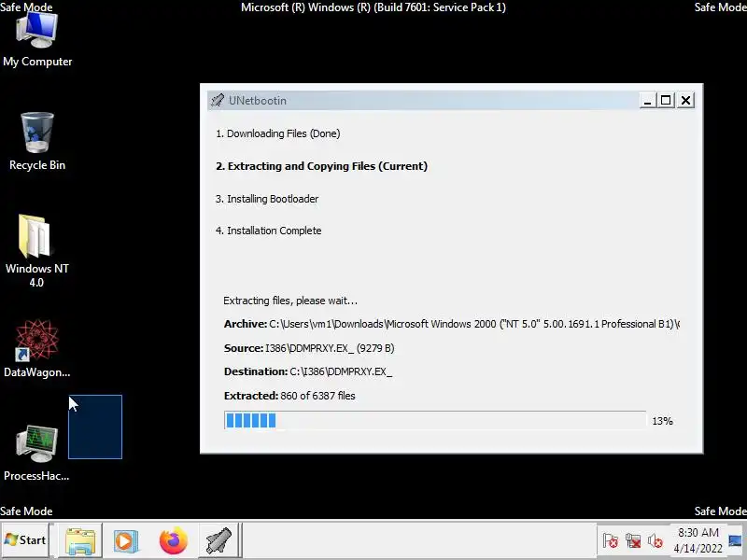Launch Windows Media Player from taskbar
The width and height of the screenshot is (747, 560).
pyautogui.click(x=126, y=541)
